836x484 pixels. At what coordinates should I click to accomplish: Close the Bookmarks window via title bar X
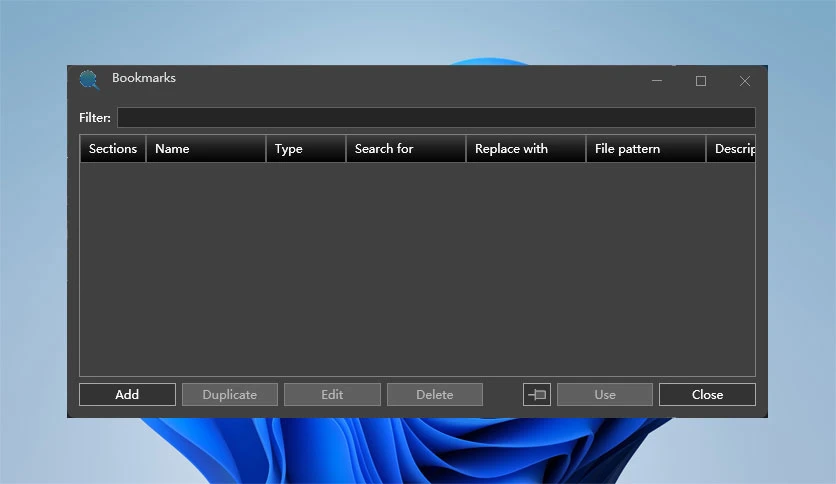pyautogui.click(x=745, y=81)
